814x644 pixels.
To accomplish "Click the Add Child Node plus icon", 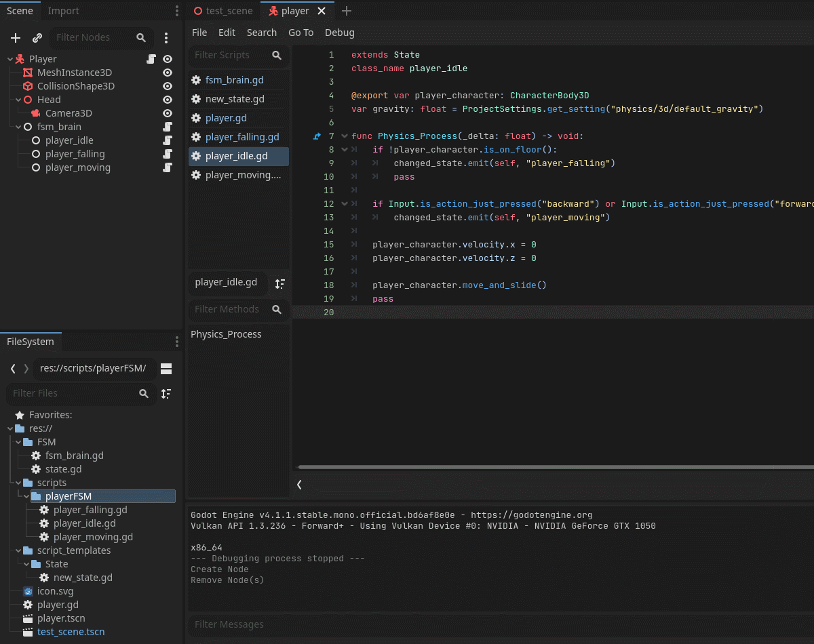I will click(x=16, y=38).
